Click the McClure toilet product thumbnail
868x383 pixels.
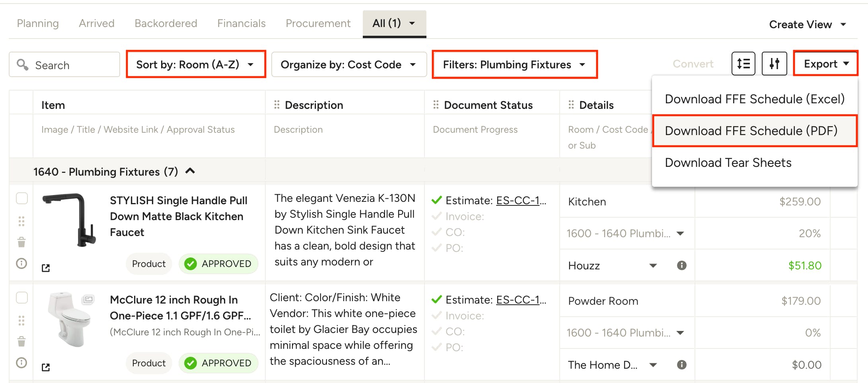click(x=69, y=319)
